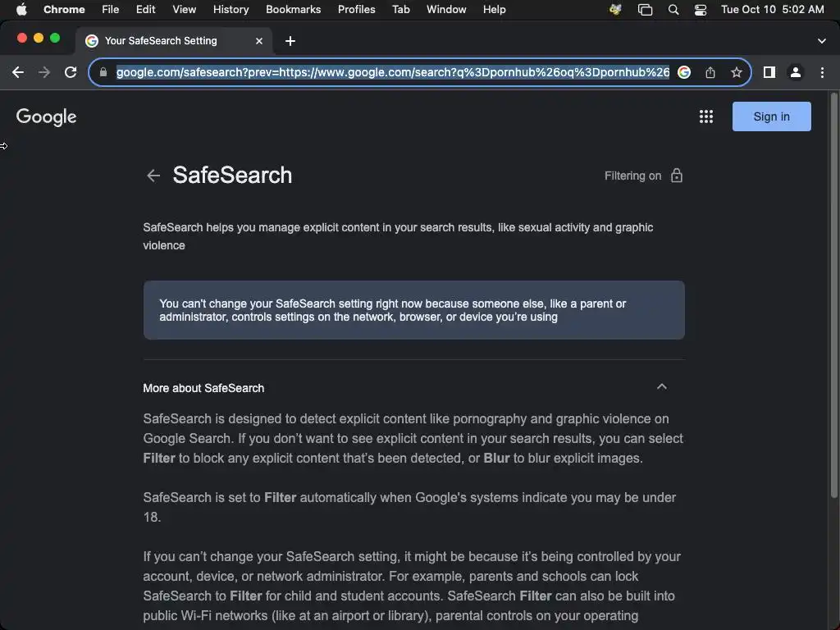Click the browser back arrow button
Image resolution: width=840 pixels, height=630 pixels.
coord(18,72)
